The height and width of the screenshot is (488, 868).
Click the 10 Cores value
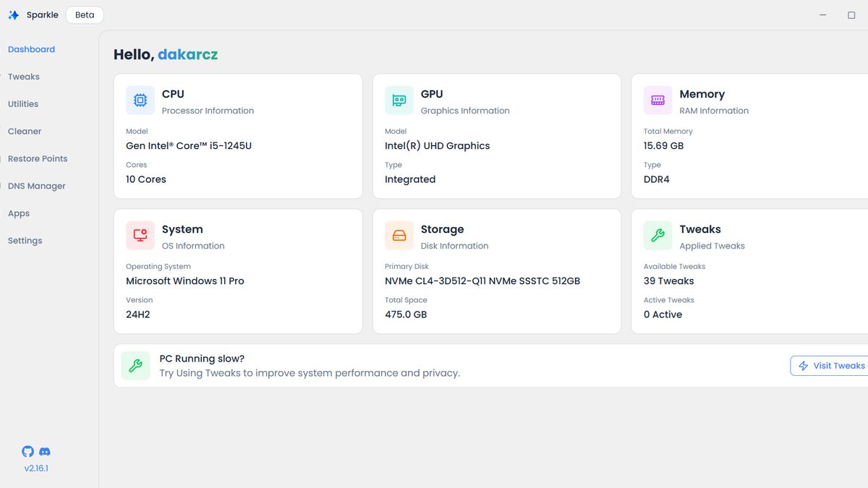[146, 179]
